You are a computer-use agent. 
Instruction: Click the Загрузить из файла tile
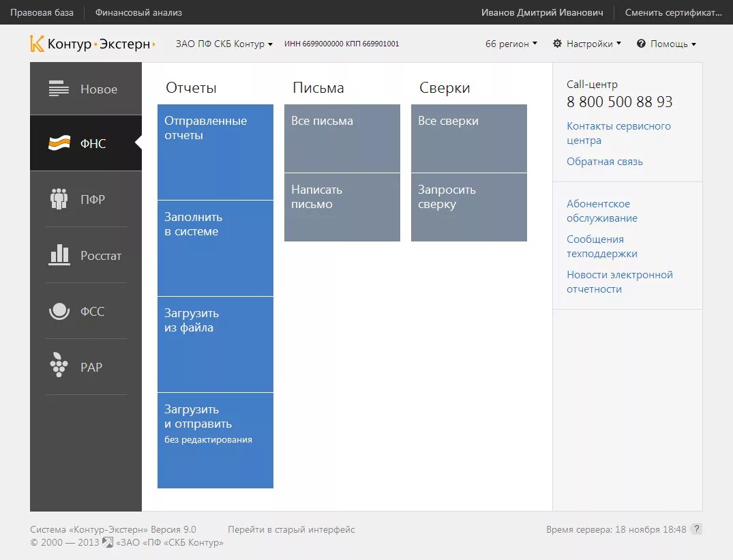(215, 344)
